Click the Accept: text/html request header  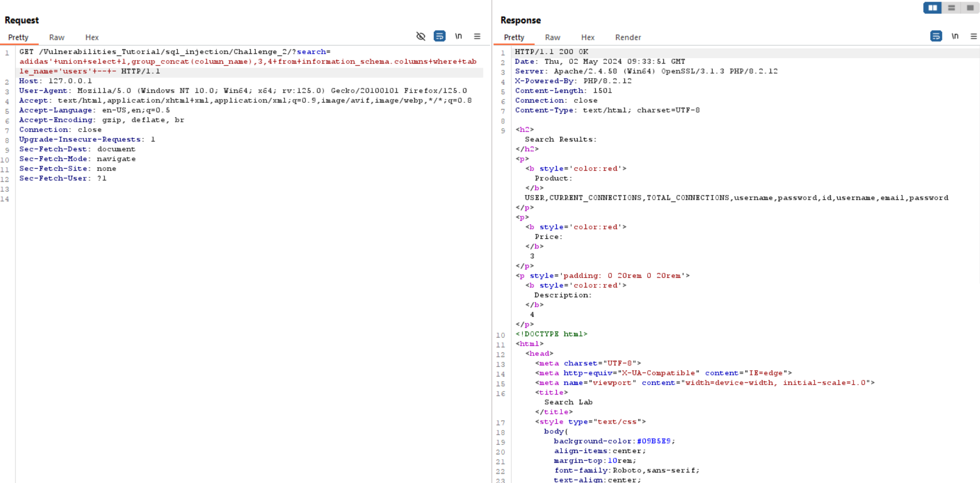click(245, 100)
